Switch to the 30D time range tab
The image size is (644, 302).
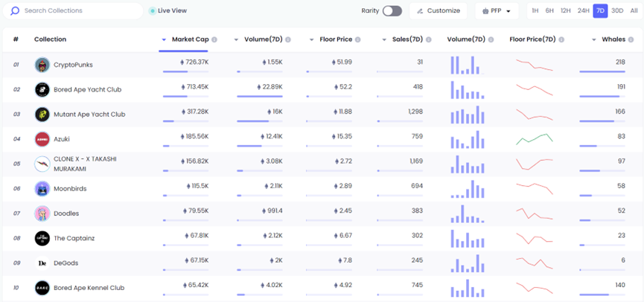click(x=617, y=11)
